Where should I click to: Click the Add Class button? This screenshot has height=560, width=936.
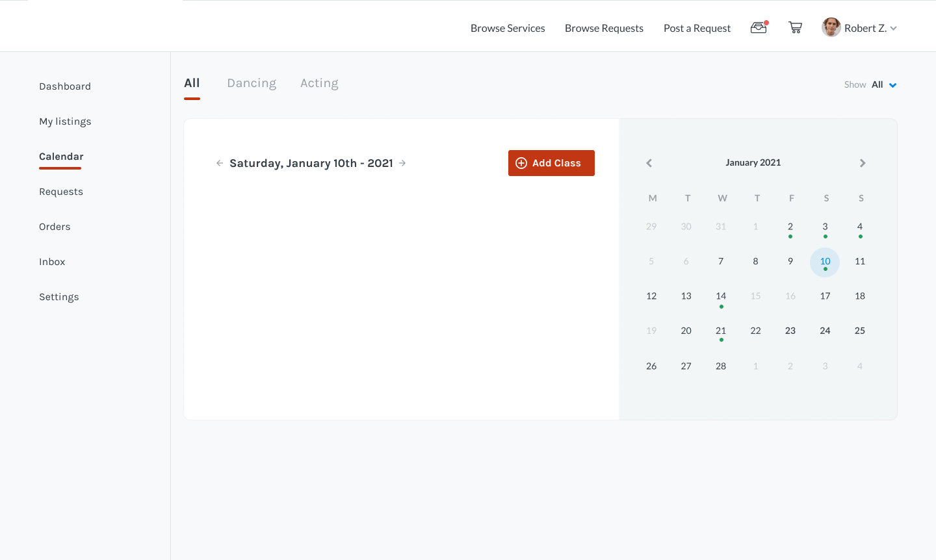pos(551,163)
